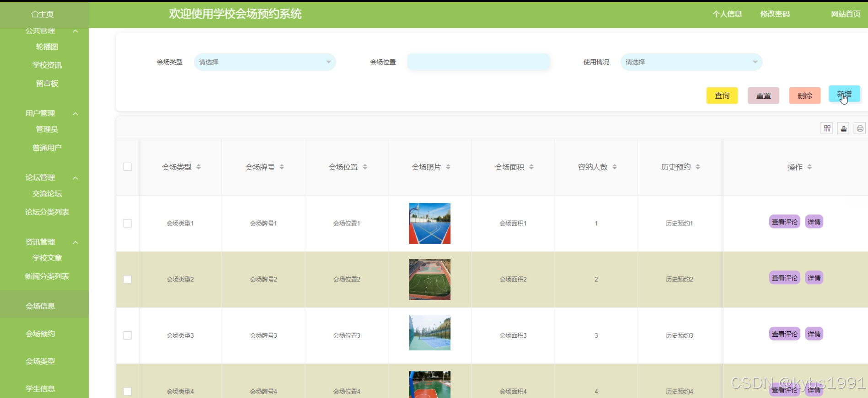Sort by 历史预约 column arrows
Viewport: 868px width, 398px height.
click(x=698, y=167)
